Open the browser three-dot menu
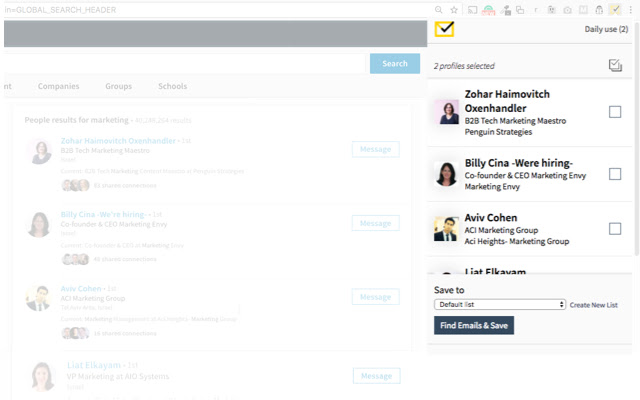640x400 pixels. [x=631, y=10]
